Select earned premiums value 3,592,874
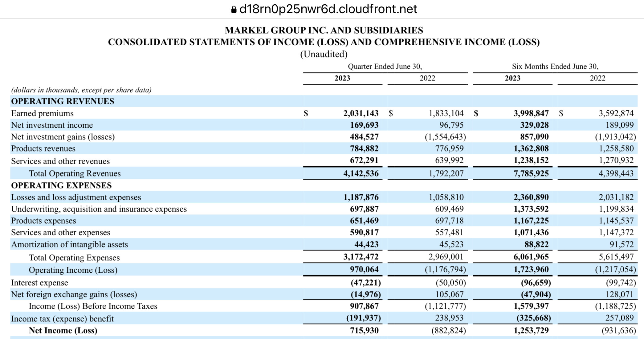This screenshot has width=644, height=339. [x=616, y=114]
